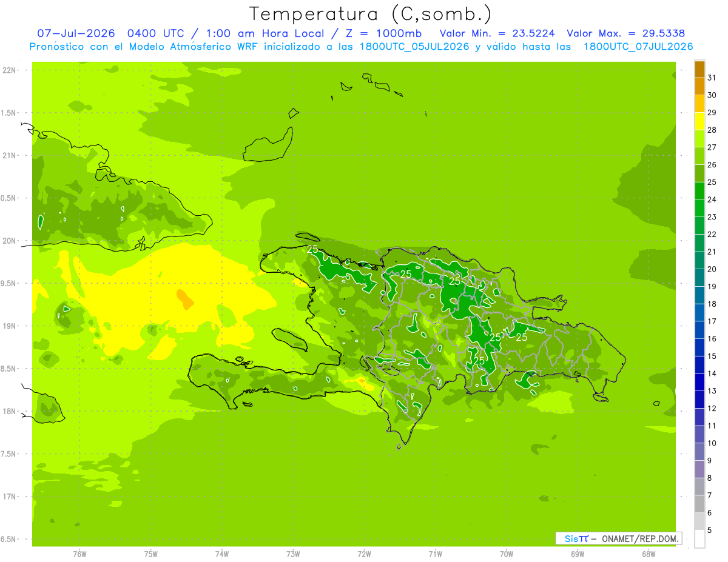The height and width of the screenshot is (562, 728).
Task: Click the 18N latitude axis label
Action: click(x=8, y=412)
